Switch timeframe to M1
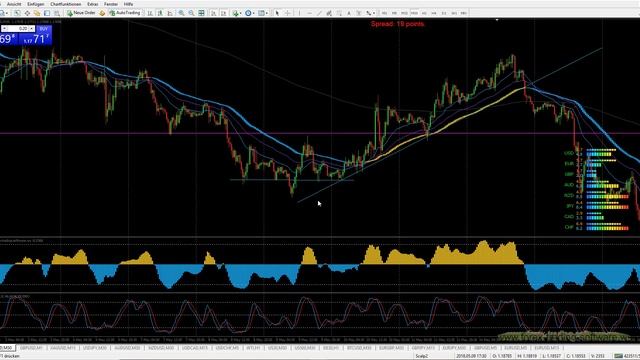 [384, 13]
